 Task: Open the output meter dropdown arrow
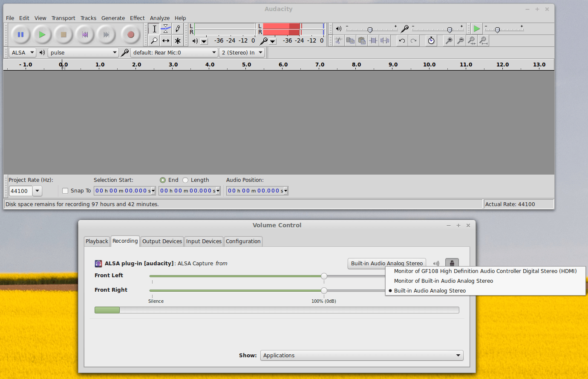pos(204,41)
